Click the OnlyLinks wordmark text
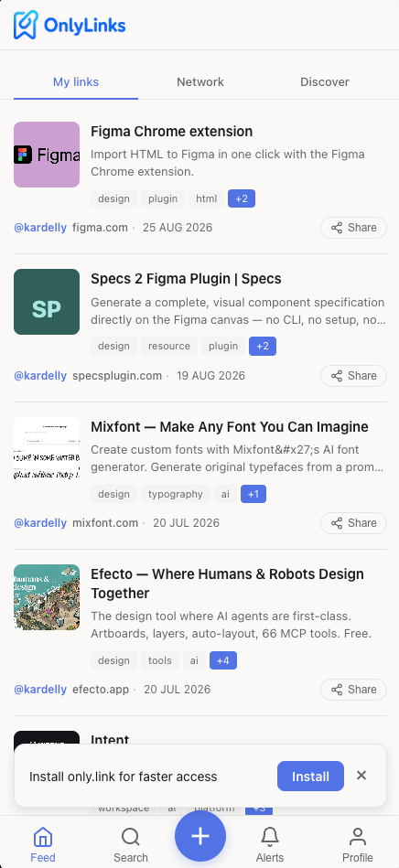The width and height of the screenshot is (399, 868). coord(85,26)
